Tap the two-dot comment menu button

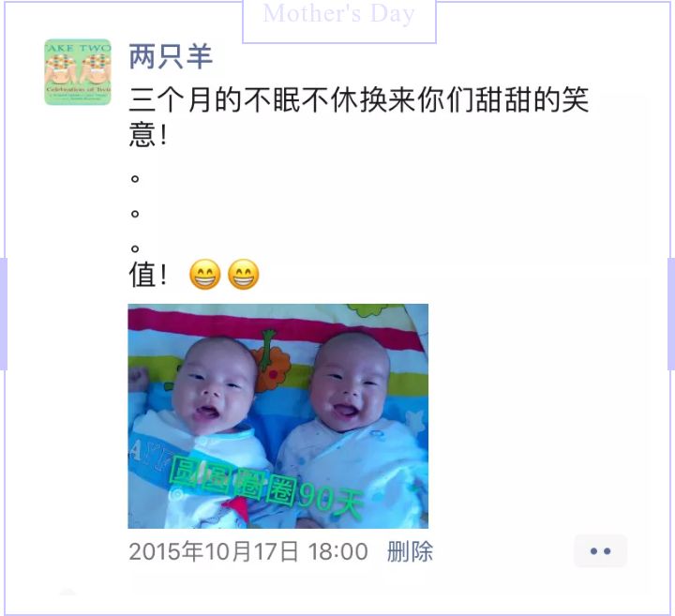click(600, 550)
